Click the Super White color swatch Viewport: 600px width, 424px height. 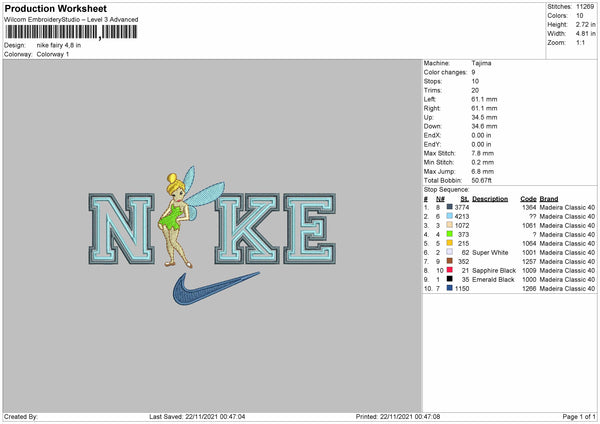tap(449, 252)
